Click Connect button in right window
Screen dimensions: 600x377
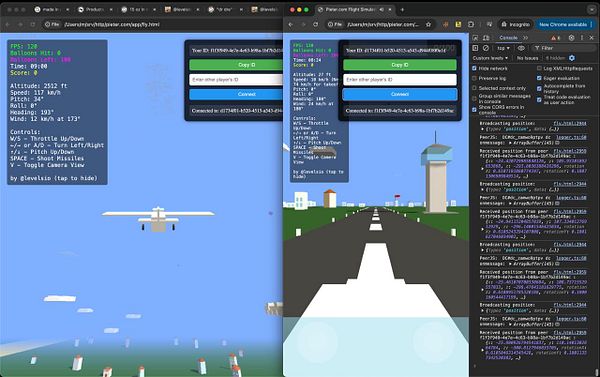click(x=400, y=94)
